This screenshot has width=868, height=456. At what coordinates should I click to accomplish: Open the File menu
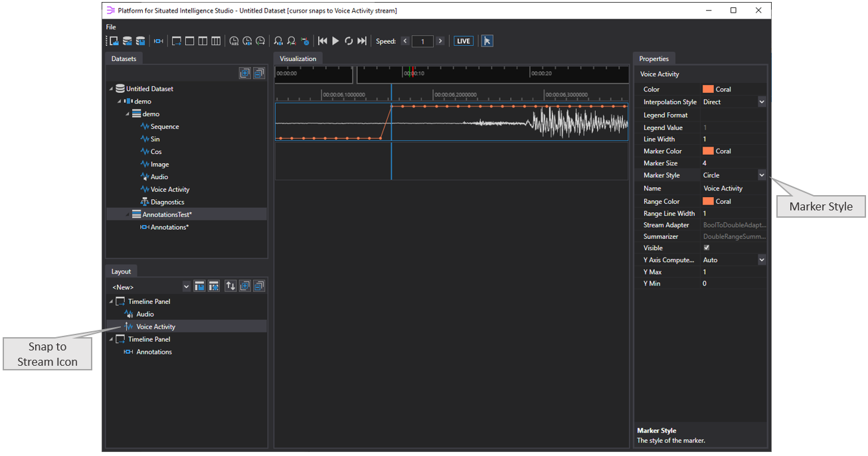pyautogui.click(x=111, y=27)
